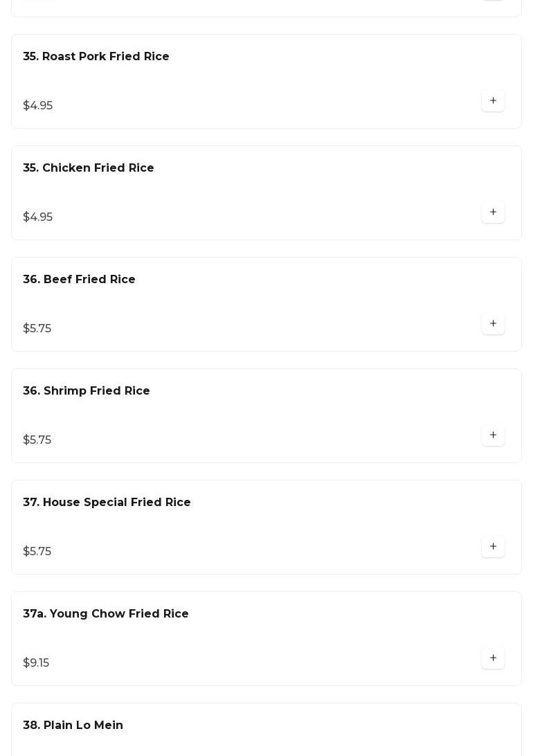This screenshot has width=533, height=756.
Task: Click $4.95 price of Roast Pork Fried Rice
Action: pyautogui.click(x=37, y=106)
